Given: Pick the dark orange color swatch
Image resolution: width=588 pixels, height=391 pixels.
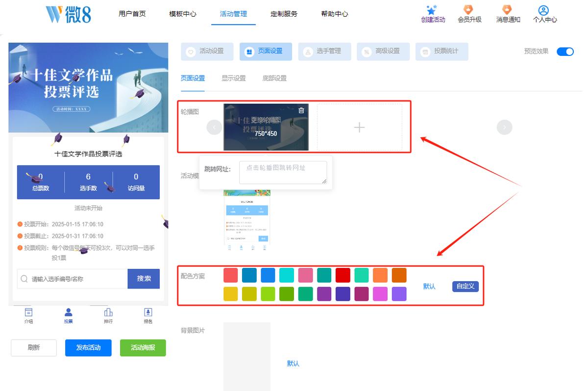Looking at the screenshot, I should click(x=399, y=275).
